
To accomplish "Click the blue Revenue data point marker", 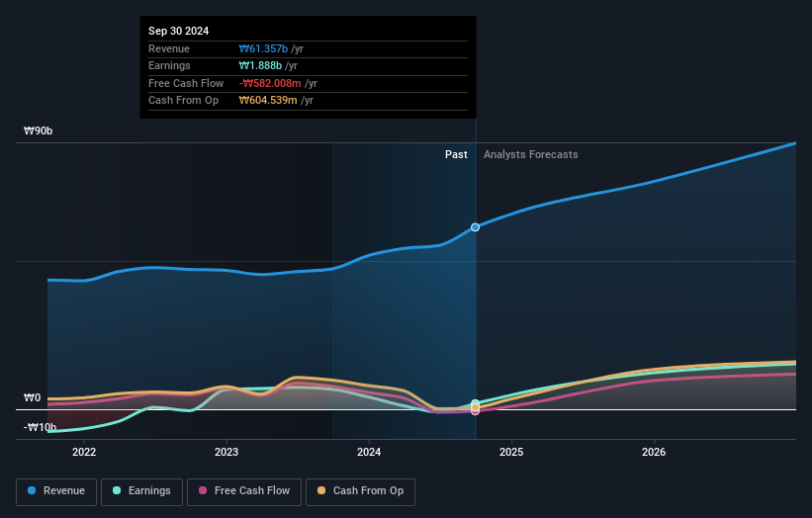I will [x=475, y=227].
